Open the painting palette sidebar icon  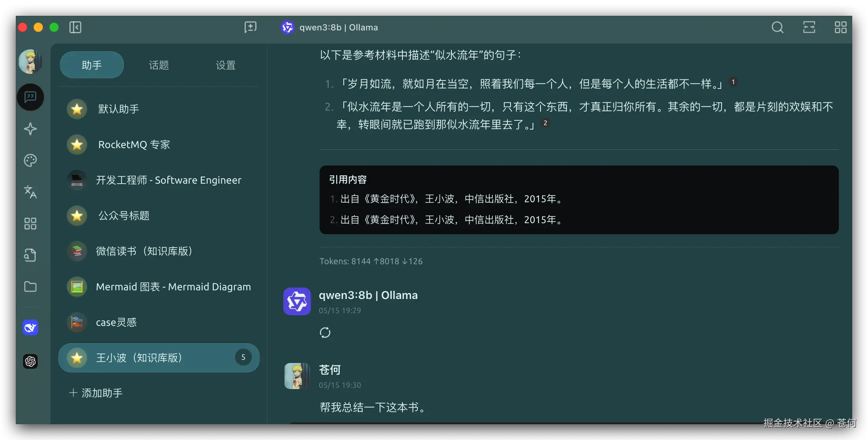pyautogui.click(x=30, y=160)
